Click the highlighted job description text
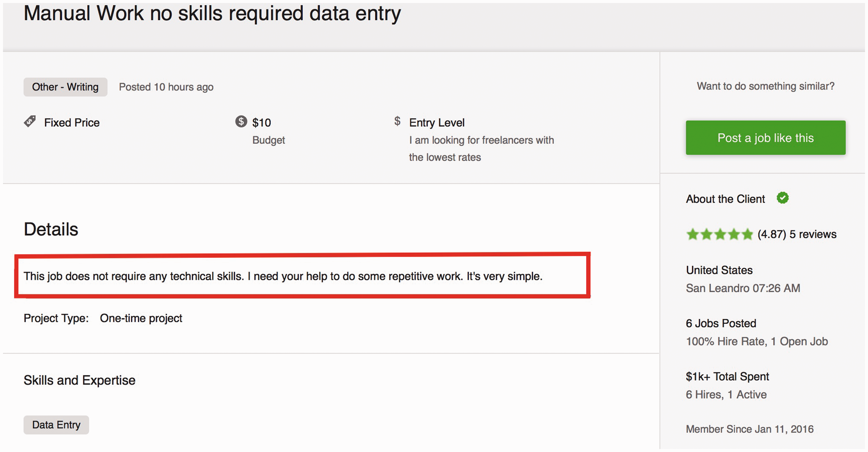 coord(283,276)
